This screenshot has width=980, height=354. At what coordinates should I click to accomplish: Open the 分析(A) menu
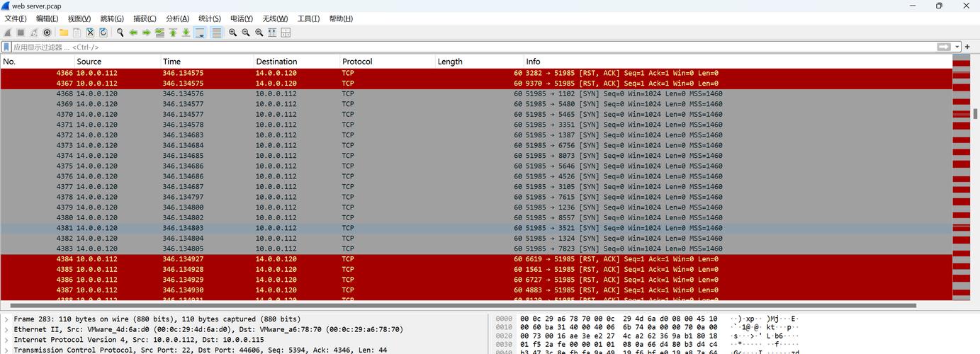click(x=177, y=18)
